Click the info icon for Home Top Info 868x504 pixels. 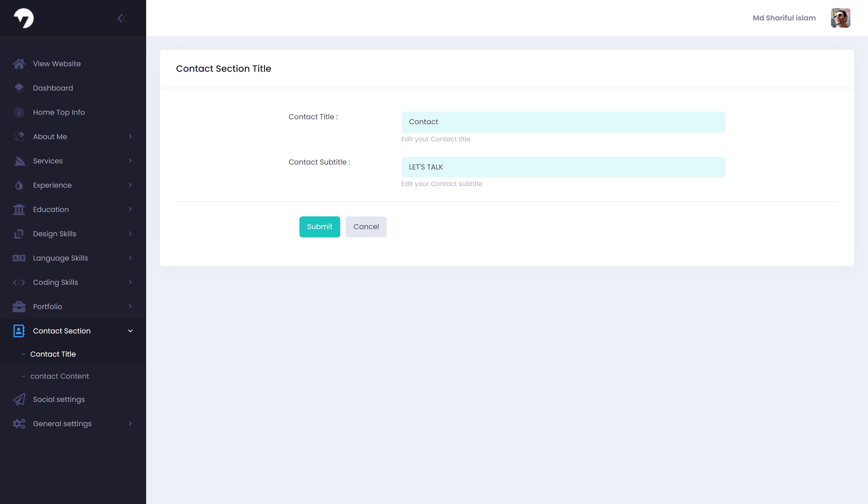pyautogui.click(x=19, y=112)
